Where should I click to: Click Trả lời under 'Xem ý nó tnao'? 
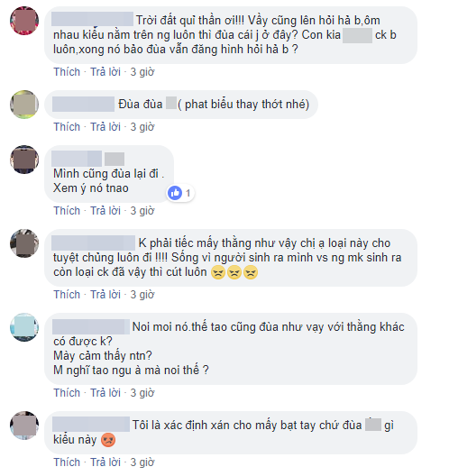pyautogui.click(x=105, y=211)
